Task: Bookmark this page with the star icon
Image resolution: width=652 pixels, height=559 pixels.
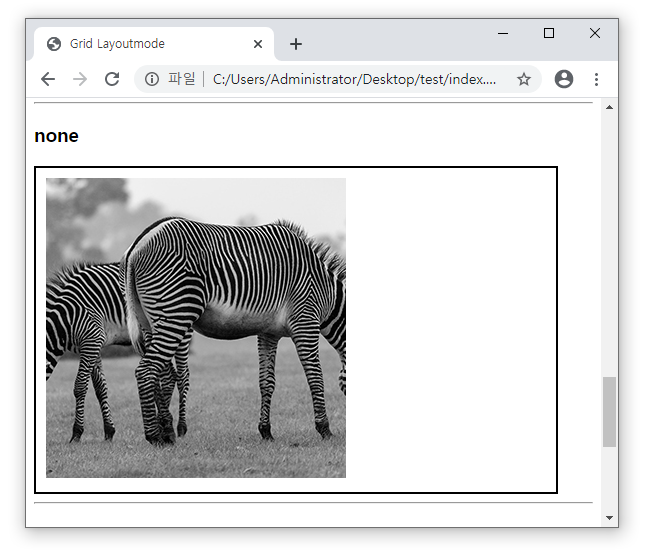Action: [x=524, y=79]
